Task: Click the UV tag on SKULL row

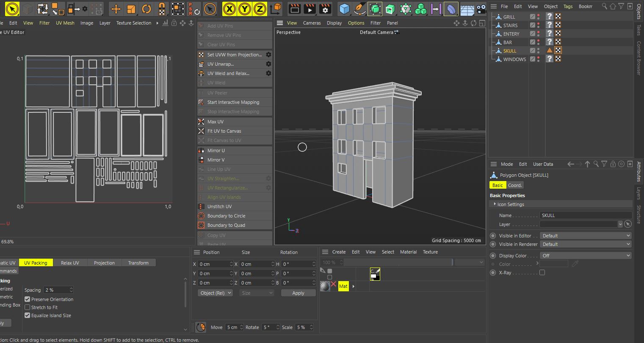Action: [x=558, y=50]
